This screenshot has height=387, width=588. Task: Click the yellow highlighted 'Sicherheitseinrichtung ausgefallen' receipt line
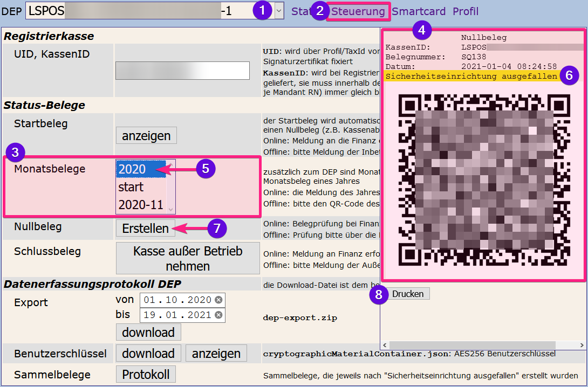[471, 77]
